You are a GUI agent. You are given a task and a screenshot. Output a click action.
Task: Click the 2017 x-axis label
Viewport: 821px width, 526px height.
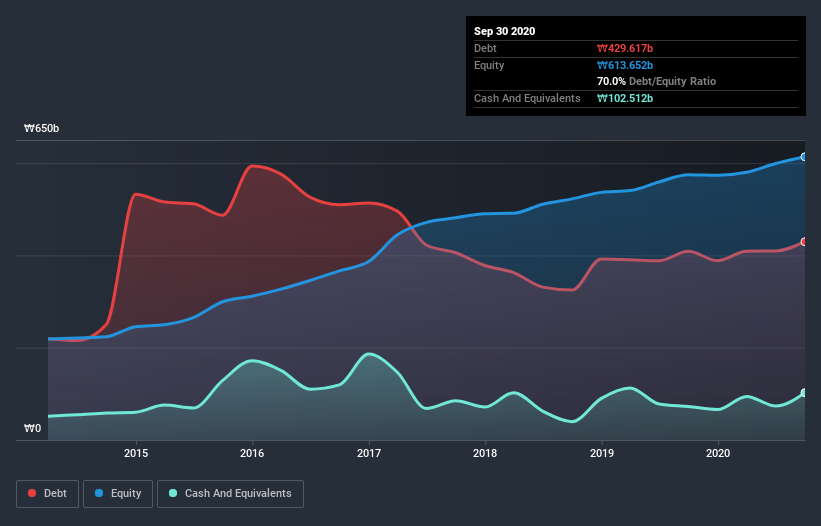coord(369,453)
